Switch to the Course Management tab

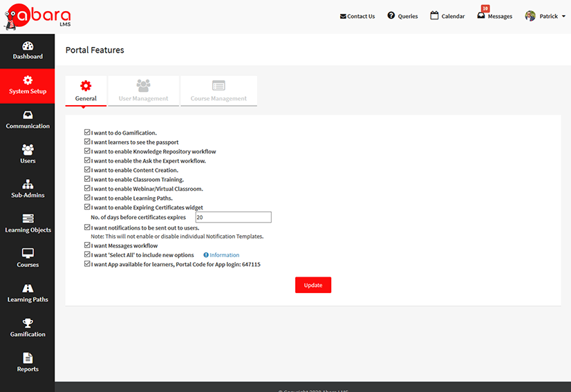click(x=218, y=91)
